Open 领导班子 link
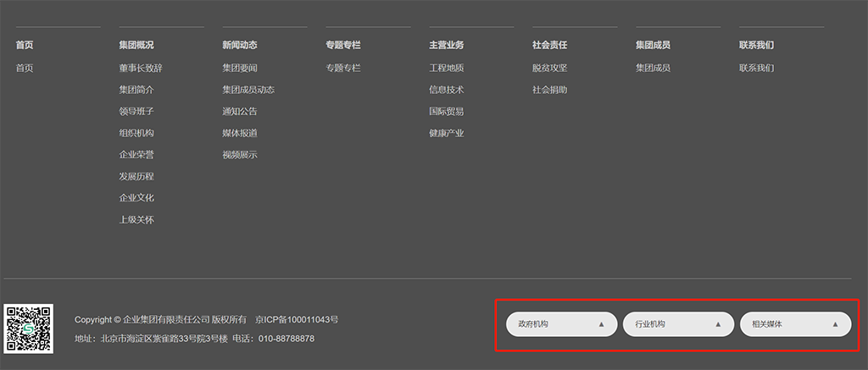868x370 pixels. pyautogui.click(x=136, y=111)
